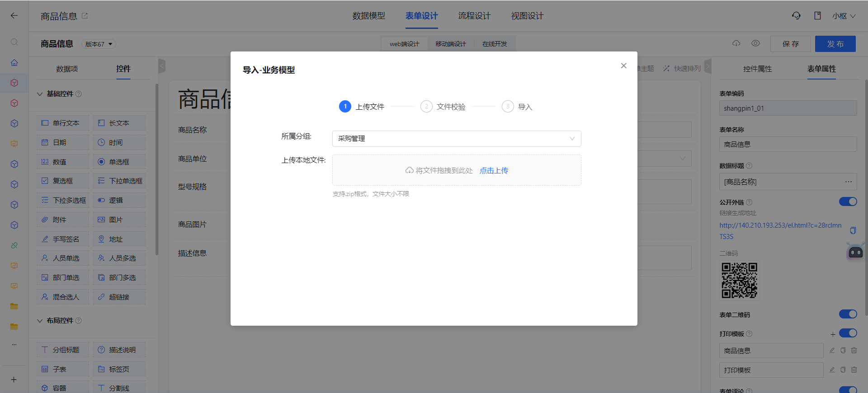
Task: Click the cloud upload icon near 保存
Action: (736, 43)
